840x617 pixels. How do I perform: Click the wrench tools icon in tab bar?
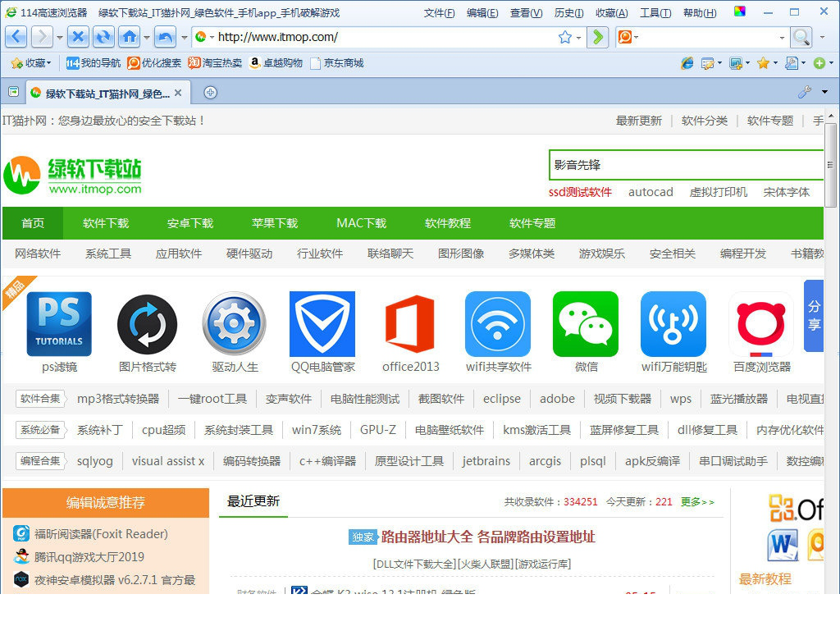point(804,92)
